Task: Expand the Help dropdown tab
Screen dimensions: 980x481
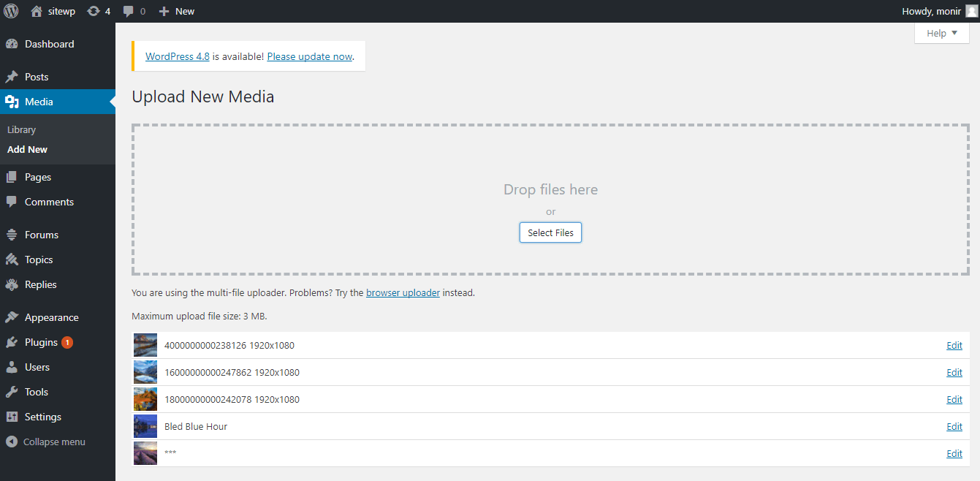Action: [x=942, y=33]
